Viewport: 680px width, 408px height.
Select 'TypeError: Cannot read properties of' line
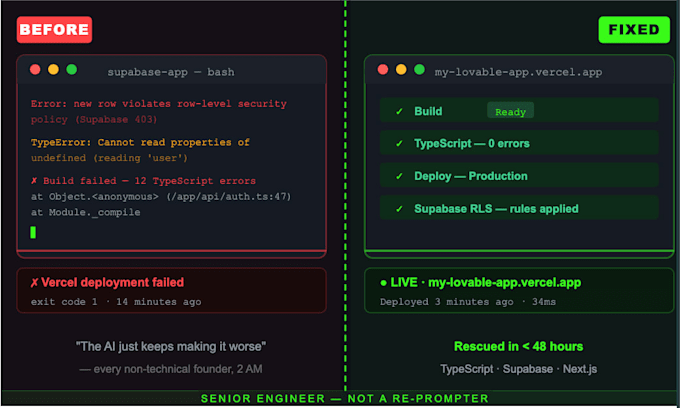pyautogui.click(x=140, y=142)
